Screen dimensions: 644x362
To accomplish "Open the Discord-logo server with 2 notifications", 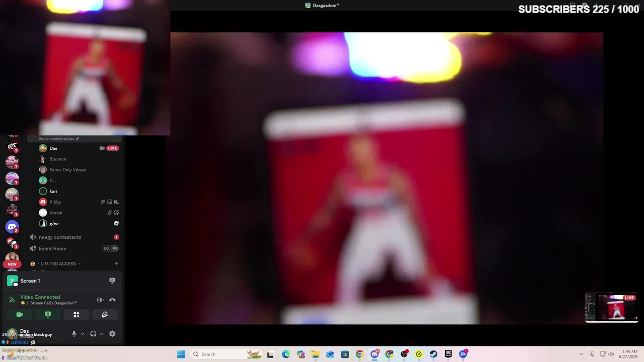I will 12,227.
